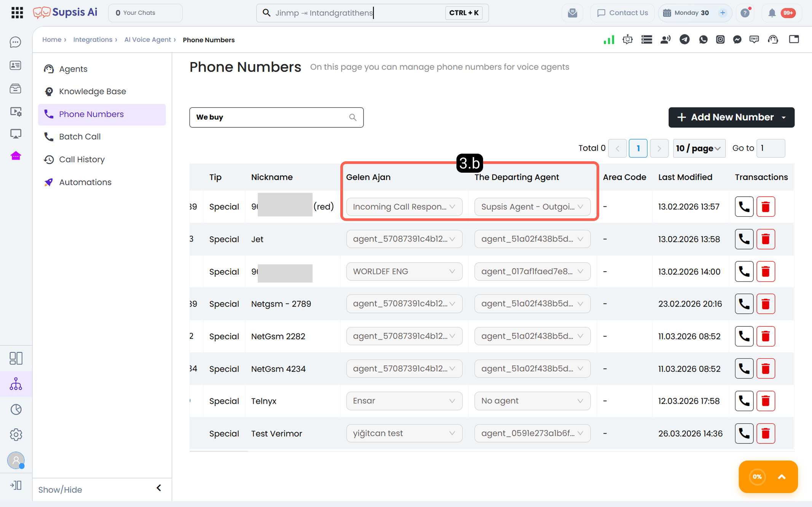Click the Nickname column header
This screenshot has width=812, height=507.
pos(272,177)
